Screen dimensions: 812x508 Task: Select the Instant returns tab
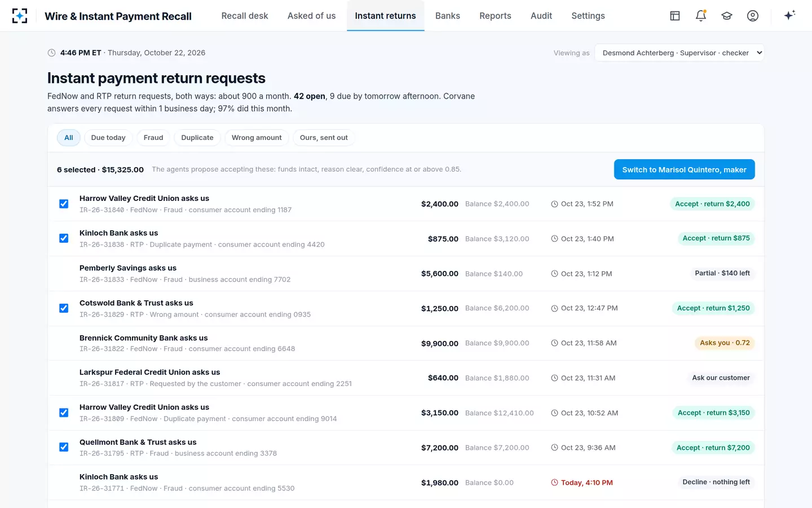385,16
